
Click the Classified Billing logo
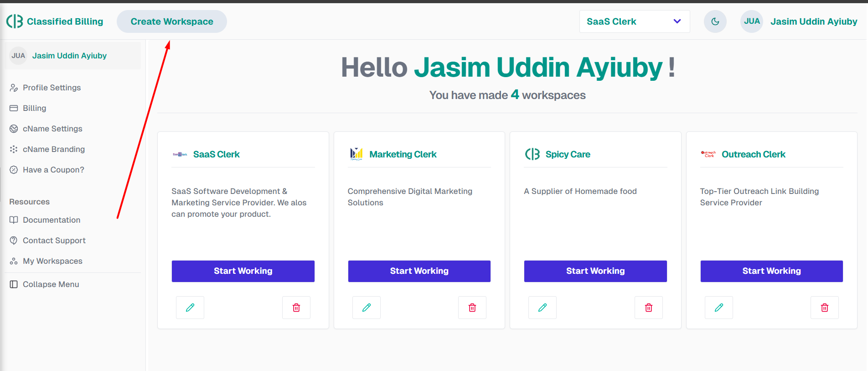click(55, 21)
